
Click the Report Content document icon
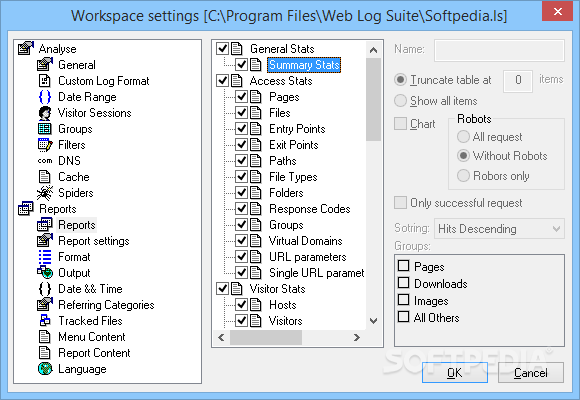(45, 353)
